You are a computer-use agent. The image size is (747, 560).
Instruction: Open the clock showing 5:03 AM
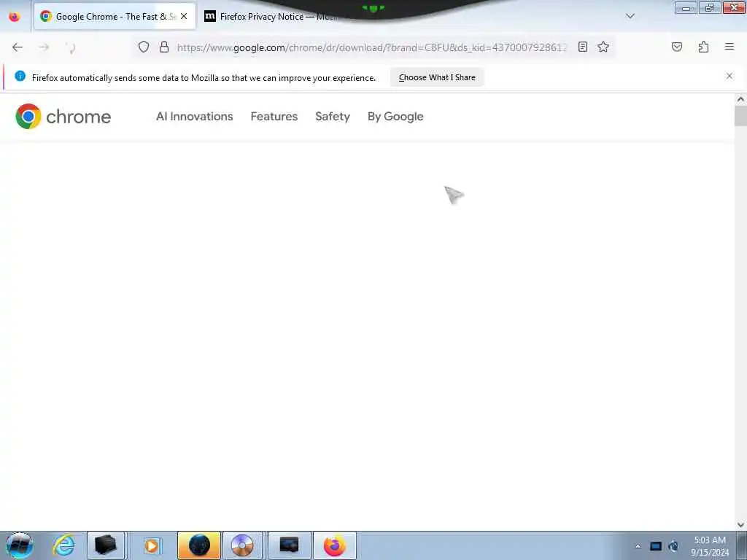pyautogui.click(x=710, y=545)
